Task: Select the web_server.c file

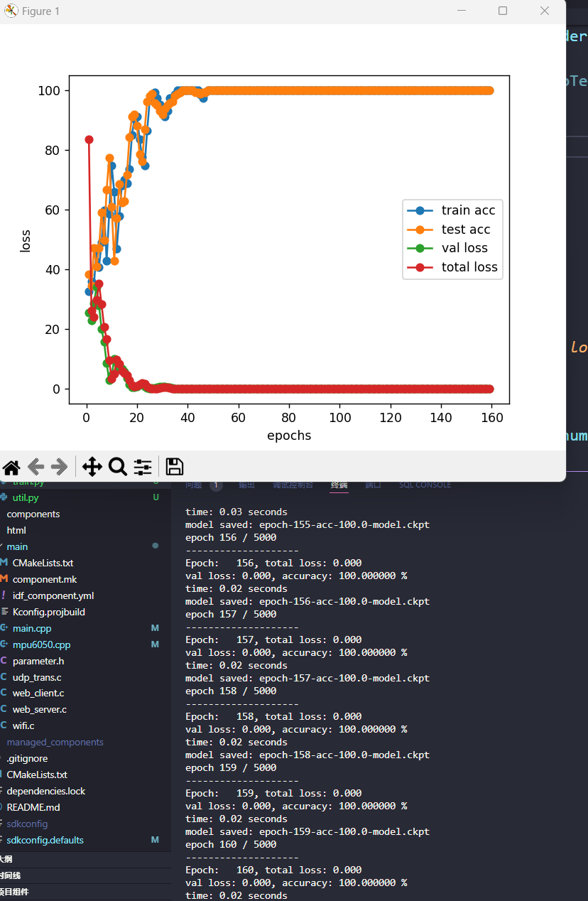Action: click(x=39, y=709)
